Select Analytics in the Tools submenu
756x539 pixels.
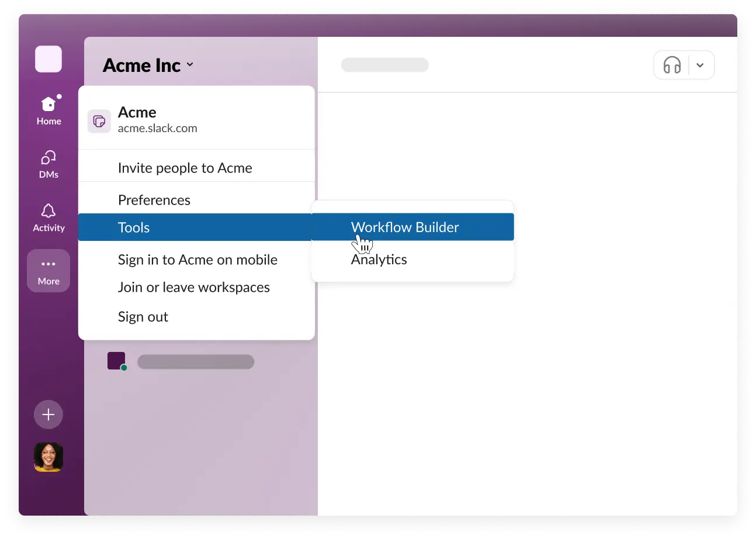[x=379, y=260]
